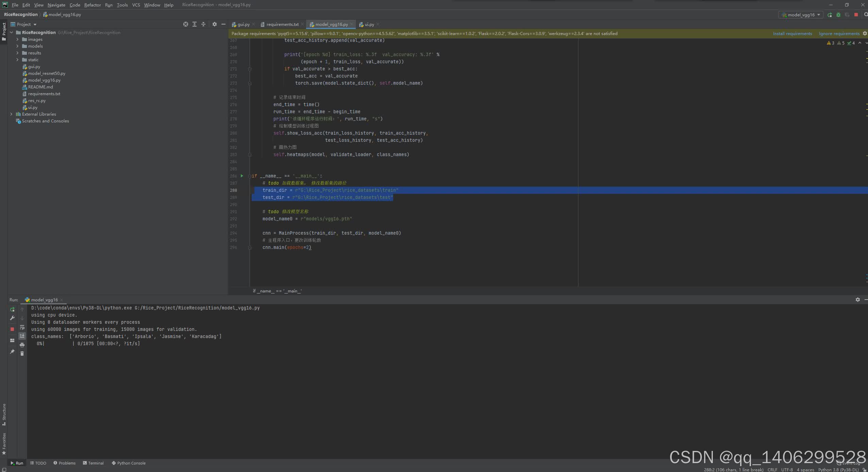The width and height of the screenshot is (868, 472).
Task: Stop the running process in the Run panel
Action: (x=12, y=329)
